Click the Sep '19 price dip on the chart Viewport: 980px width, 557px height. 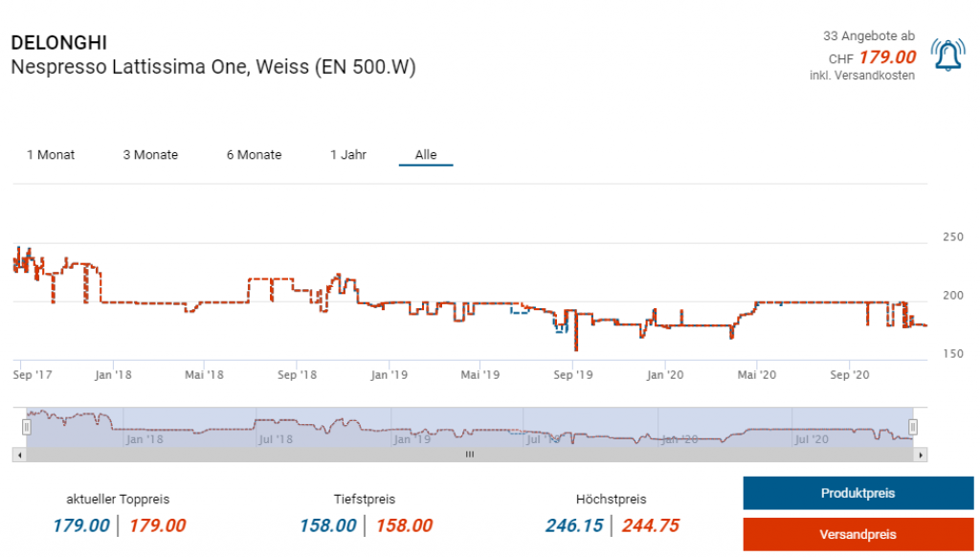point(575,346)
